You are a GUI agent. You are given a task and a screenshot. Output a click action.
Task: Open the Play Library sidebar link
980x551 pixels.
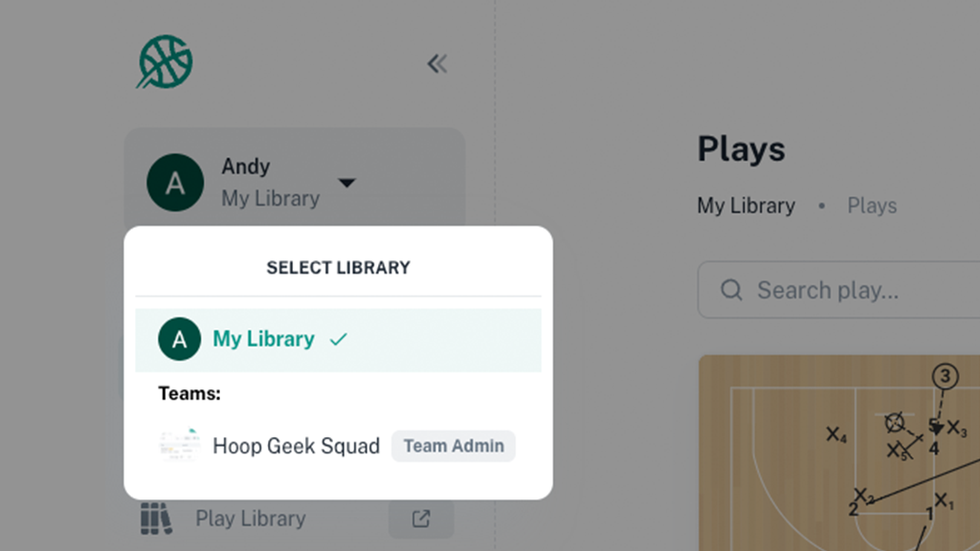[251, 518]
